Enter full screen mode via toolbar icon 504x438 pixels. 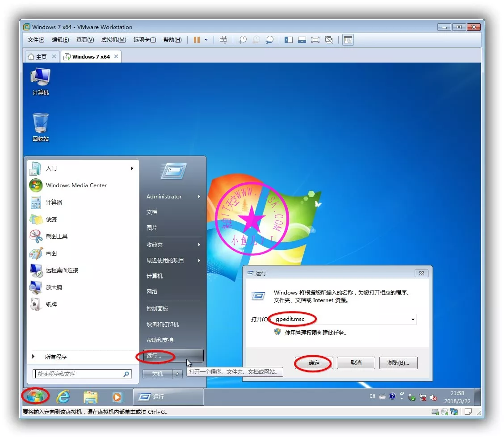(x=315, y=40)
